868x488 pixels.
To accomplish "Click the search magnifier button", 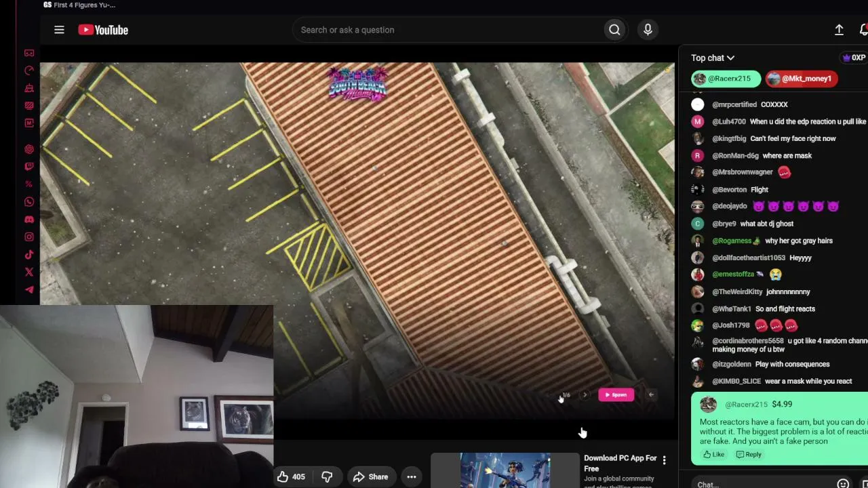I will tap(614, 30).
